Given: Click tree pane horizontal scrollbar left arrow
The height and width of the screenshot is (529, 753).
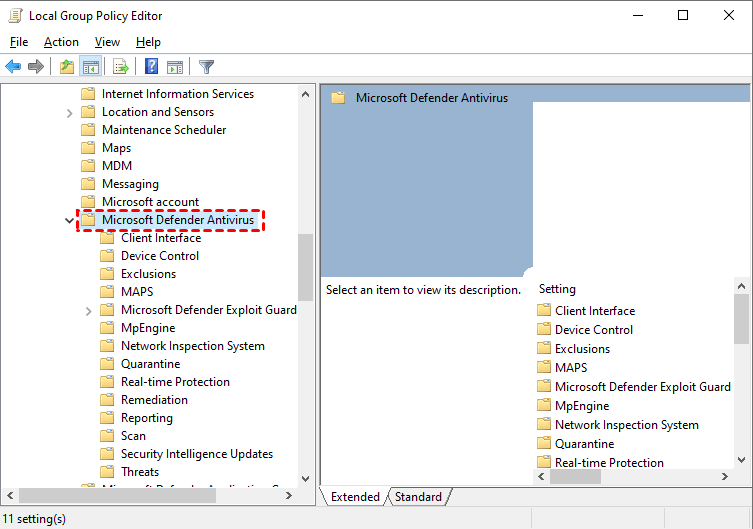Looking at the screenshot, I should [x=11, y=495].
